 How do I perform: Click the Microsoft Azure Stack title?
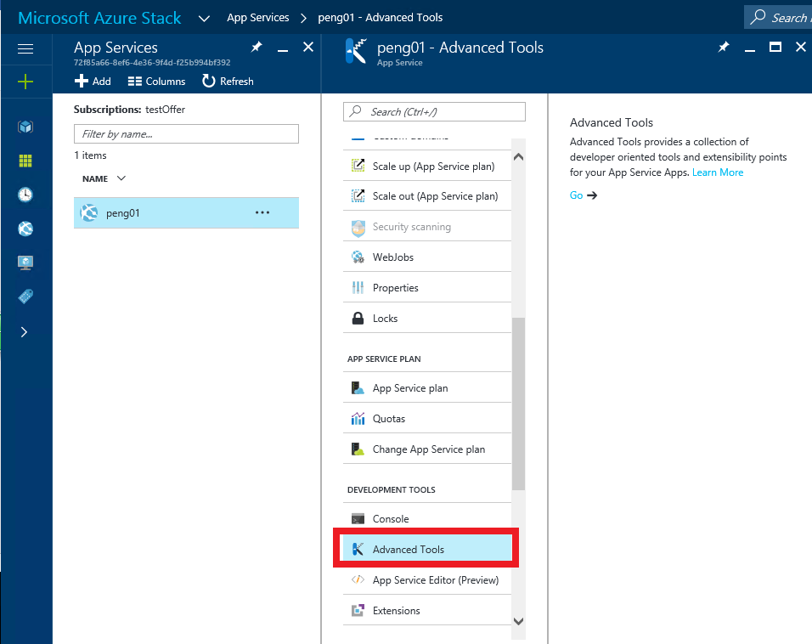point(99,18)
